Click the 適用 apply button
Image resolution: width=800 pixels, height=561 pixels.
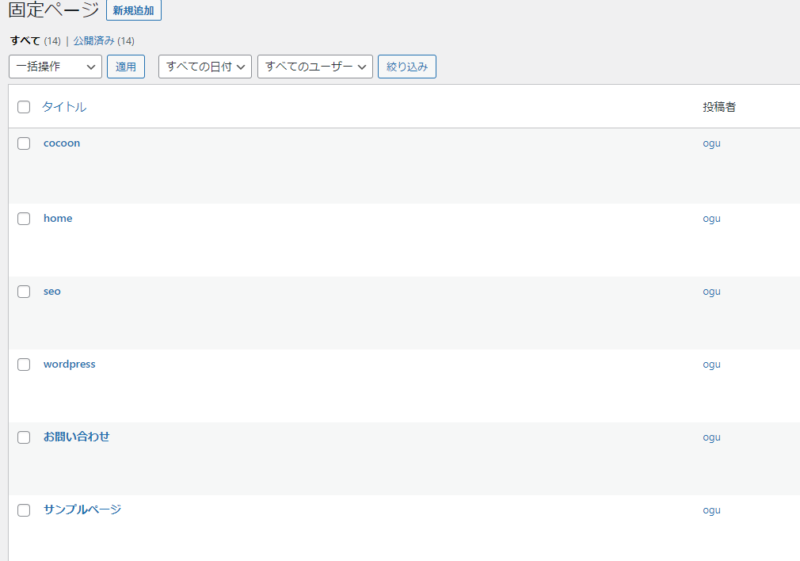tap(126, 67)
